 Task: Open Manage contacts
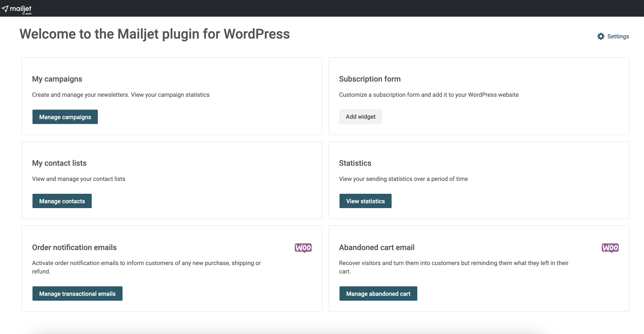click(x=62, y=201)
